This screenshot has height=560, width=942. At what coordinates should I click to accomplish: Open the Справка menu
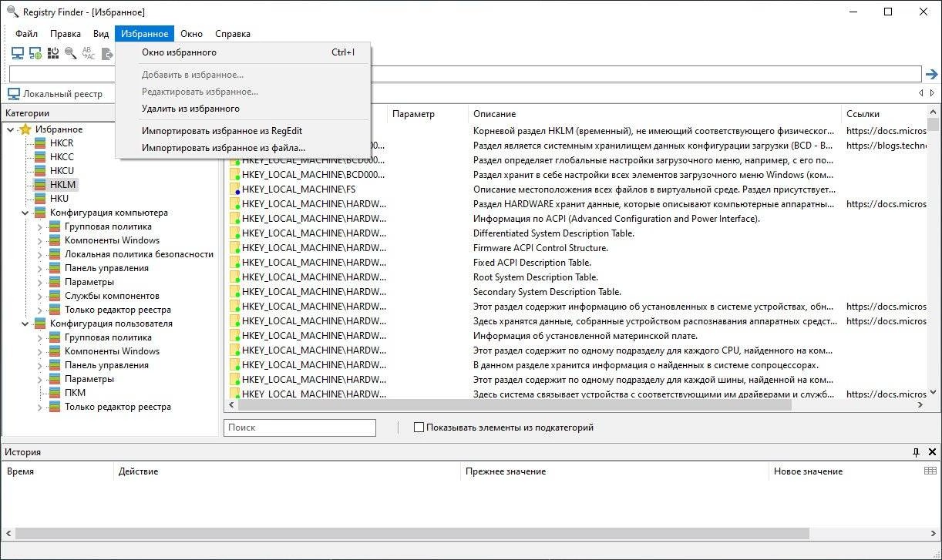pos(232,34)
